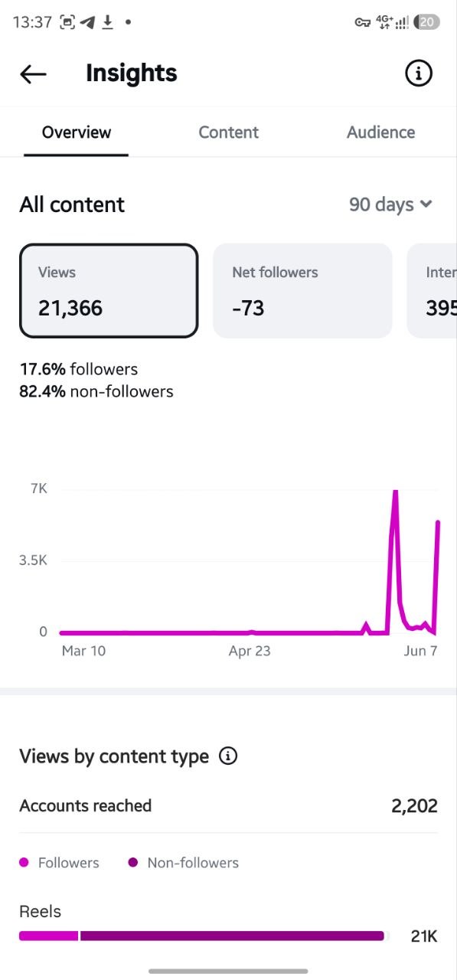Tap the battery indicator icon

click(x=426, y=22)
